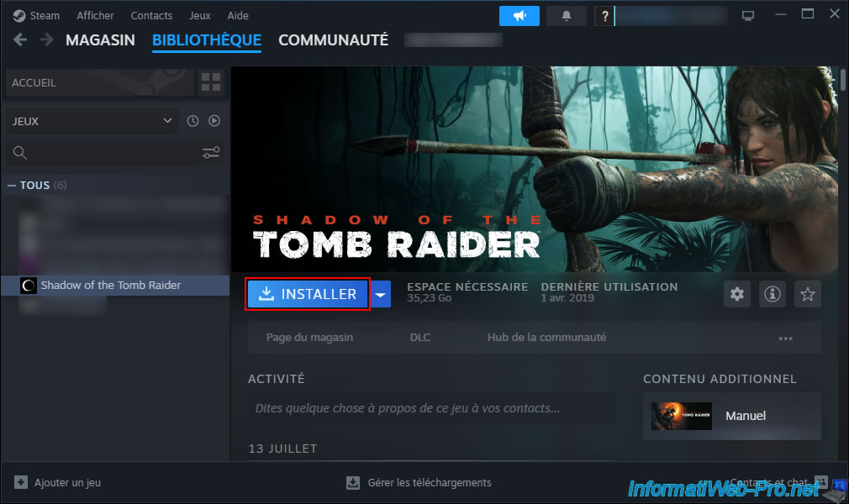Expand the JEUX filter dropdown
Viewport: 849px width, 504px height.
tap(92, 121)
